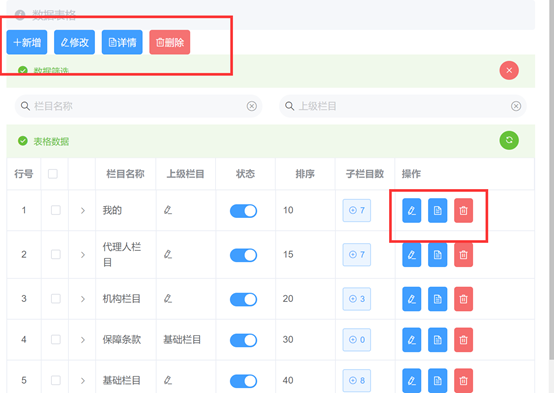Click delete icon in 机构栏目 row actions
This screenshot has height=393, width=554.
click(x=463, y=299)
